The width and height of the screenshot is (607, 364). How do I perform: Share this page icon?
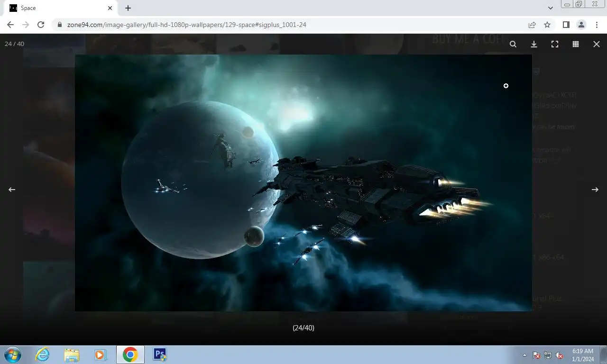532,25
